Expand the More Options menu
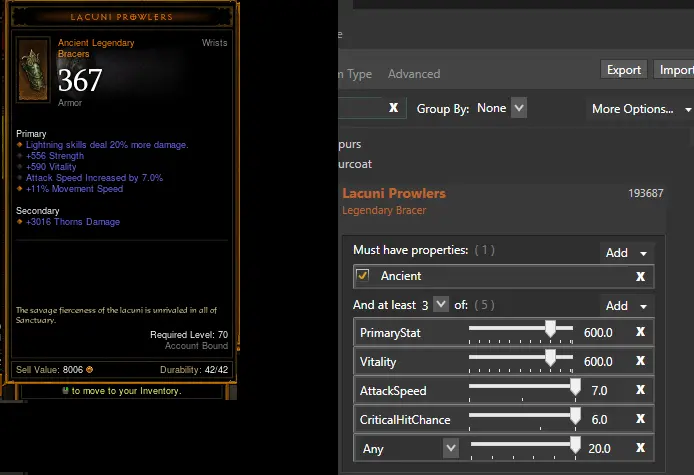The image size is (694, 475). 641,109
